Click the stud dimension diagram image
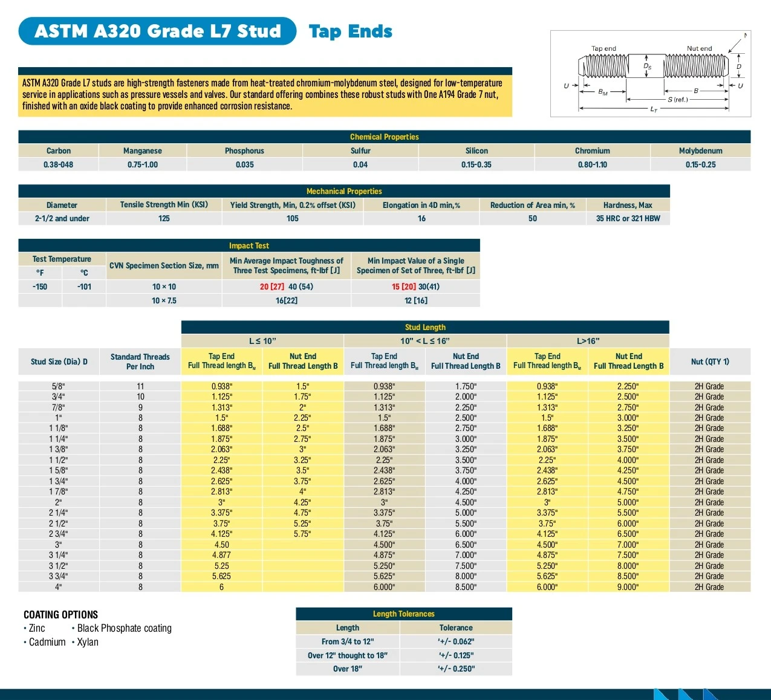Viewport: 771px width, 700px height. tap(651, 73)
